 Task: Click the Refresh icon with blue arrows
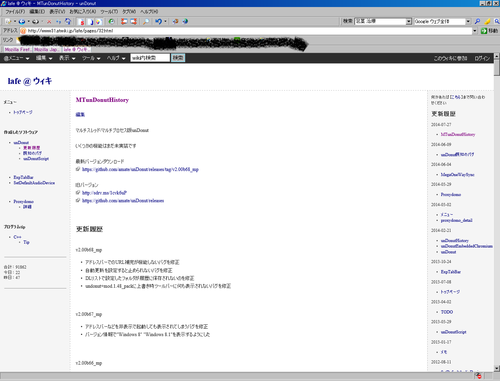tap(58, 22)
